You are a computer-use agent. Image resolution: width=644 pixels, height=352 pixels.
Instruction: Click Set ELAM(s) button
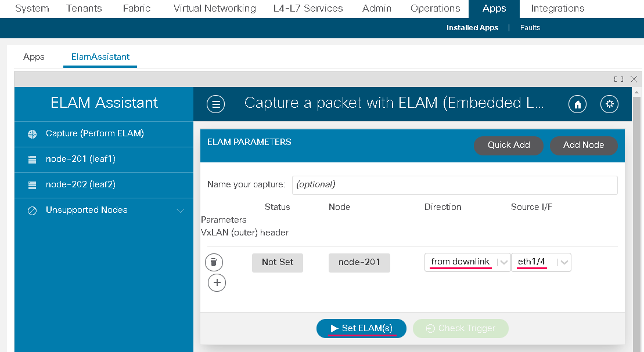click(x=361, y=329)
